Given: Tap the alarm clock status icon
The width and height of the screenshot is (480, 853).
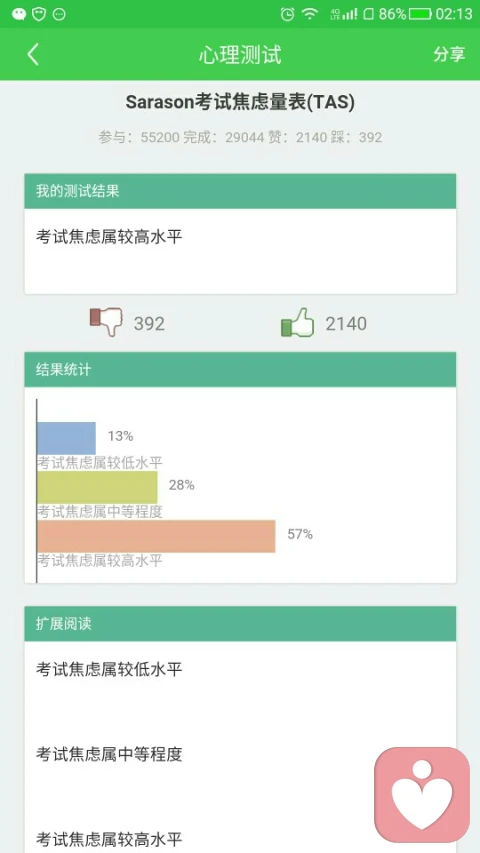Looking at the screenshot, I should (x=287, y=14).
